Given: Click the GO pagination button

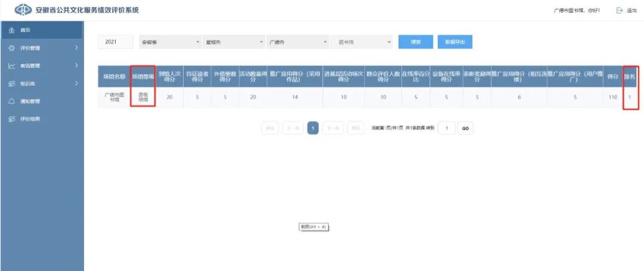Looking at the screenshot, I should click(x=465, y=128).
